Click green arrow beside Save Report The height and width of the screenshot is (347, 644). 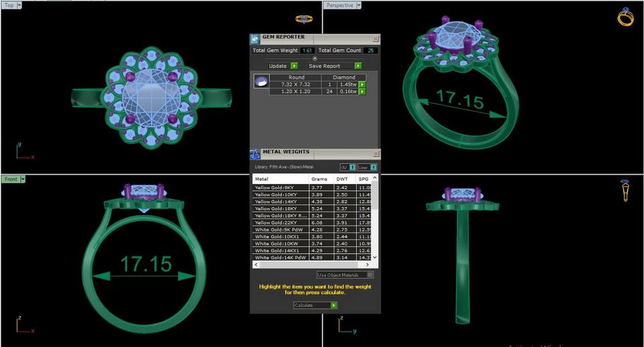tap(358, 66)
